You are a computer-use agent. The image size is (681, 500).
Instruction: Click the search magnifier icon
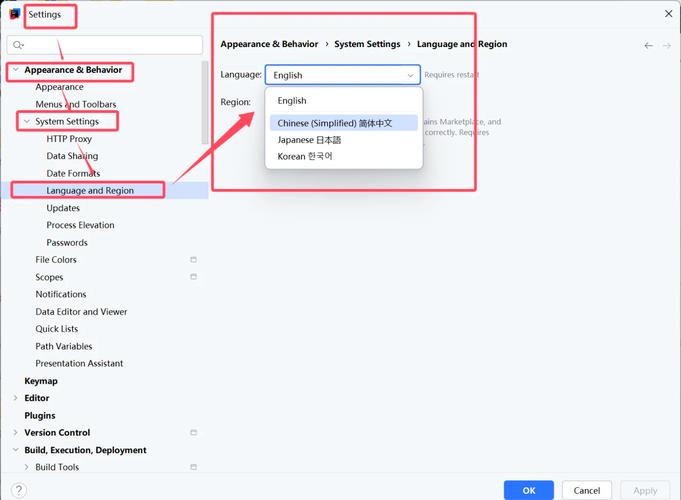tap(18, 46)
